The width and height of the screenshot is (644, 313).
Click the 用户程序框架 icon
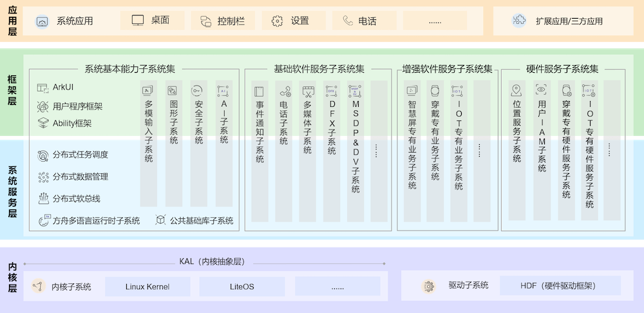43,107
